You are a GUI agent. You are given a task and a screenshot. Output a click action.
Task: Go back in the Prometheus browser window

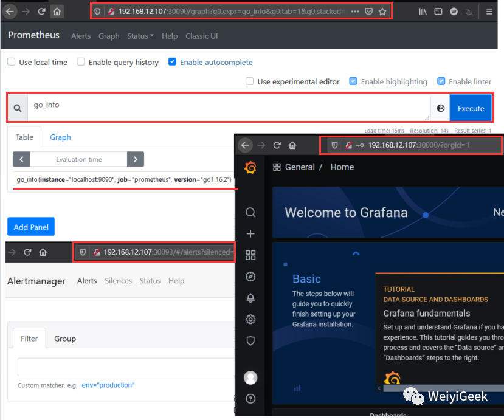pos(10,12)
